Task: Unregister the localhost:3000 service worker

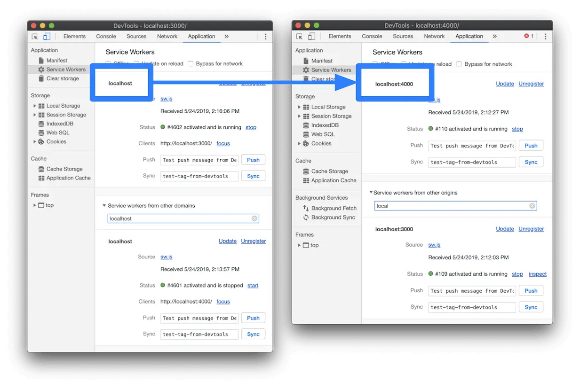Action: [531, 229]
